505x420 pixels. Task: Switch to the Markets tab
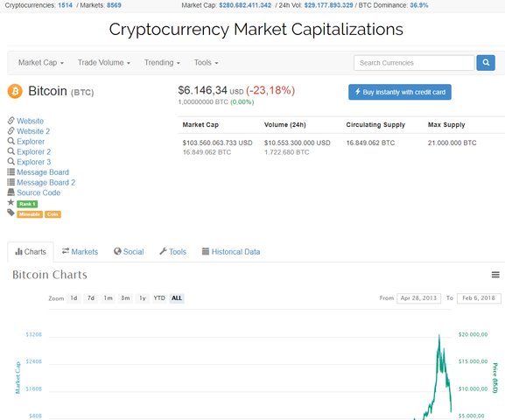80,251
